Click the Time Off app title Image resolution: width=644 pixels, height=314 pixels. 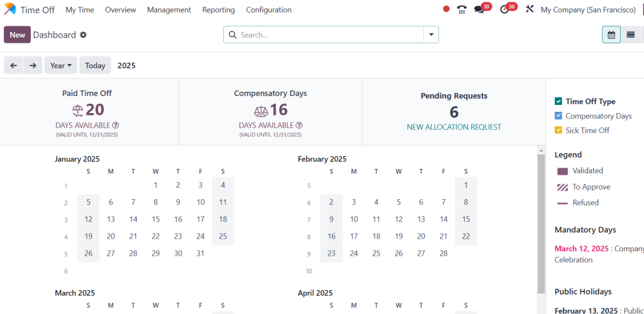[37, 10]
